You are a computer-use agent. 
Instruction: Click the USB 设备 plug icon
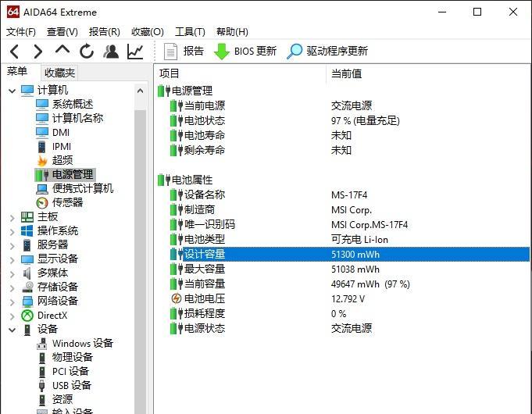click(41, 386)
